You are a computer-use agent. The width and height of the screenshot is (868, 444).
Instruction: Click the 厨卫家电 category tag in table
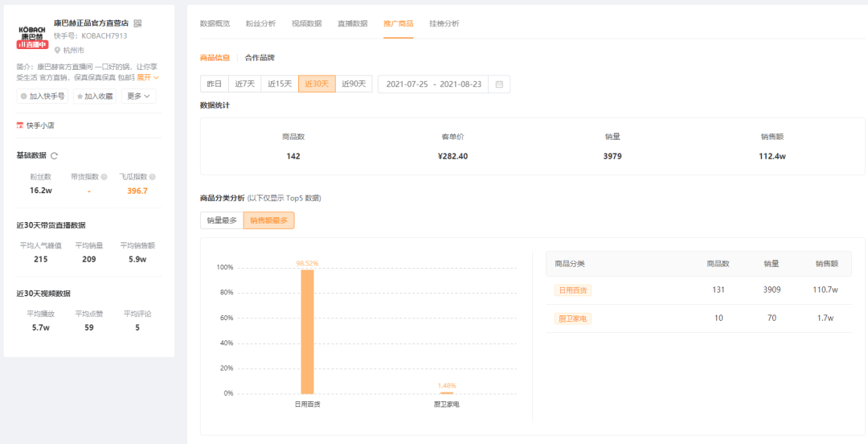[573, 319]
